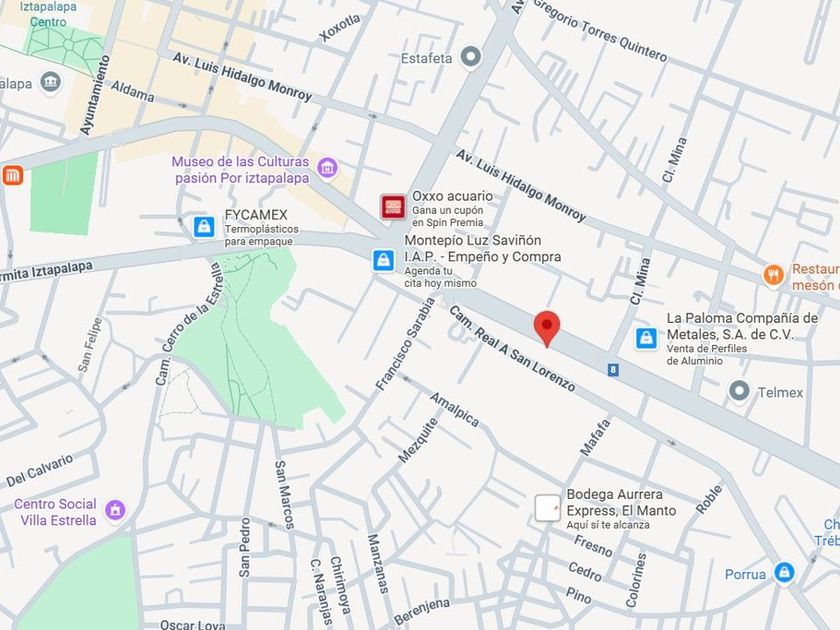Open the Bodega Aurrera Express, El Manto label

point(621,502)
